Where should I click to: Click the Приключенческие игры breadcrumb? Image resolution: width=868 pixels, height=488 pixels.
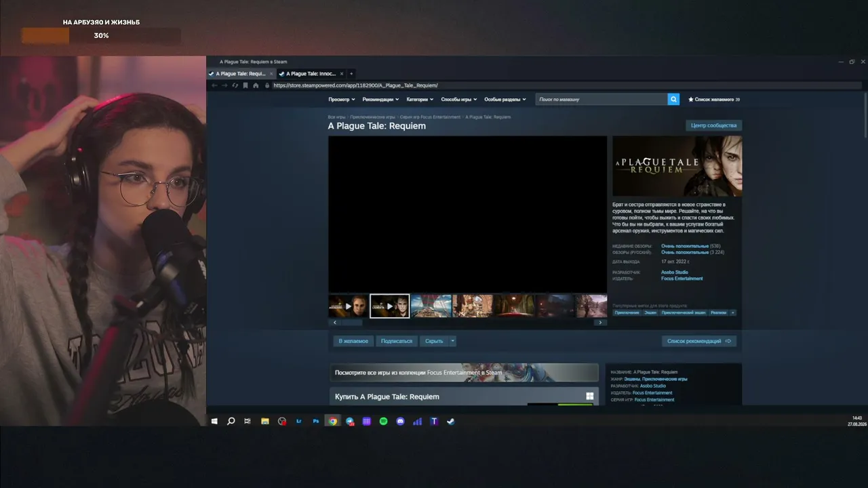[x=372, y=117]
